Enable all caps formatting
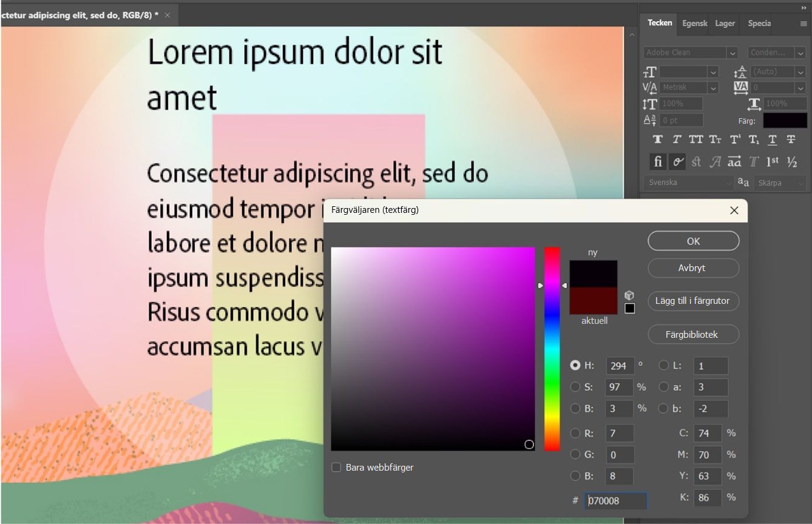 695,139
